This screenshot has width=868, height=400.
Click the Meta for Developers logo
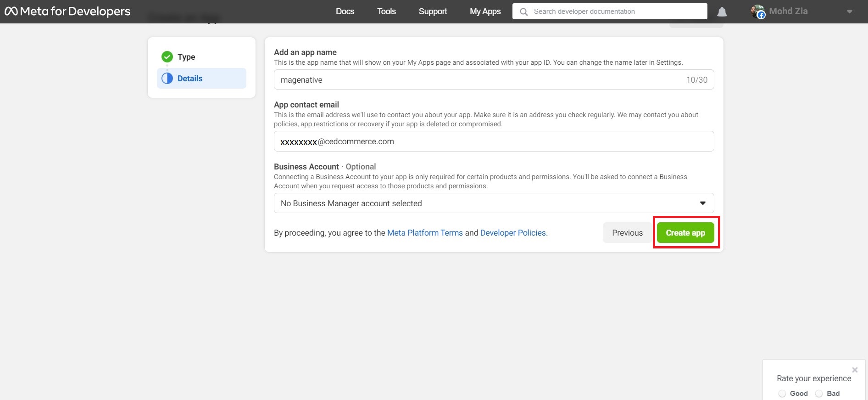67,11
